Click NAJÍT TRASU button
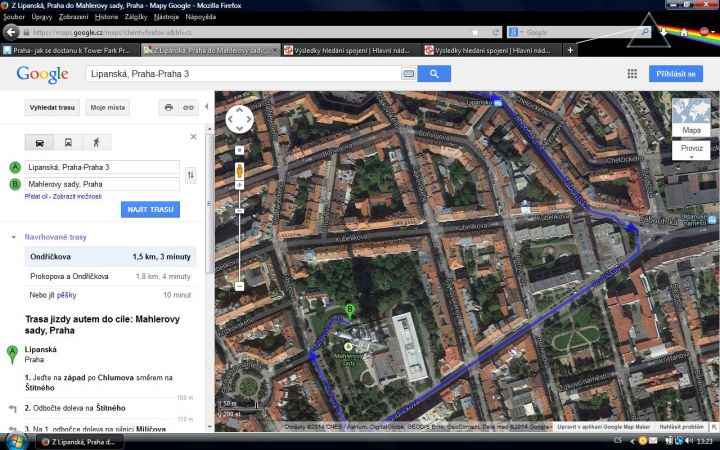 point(151,209)
